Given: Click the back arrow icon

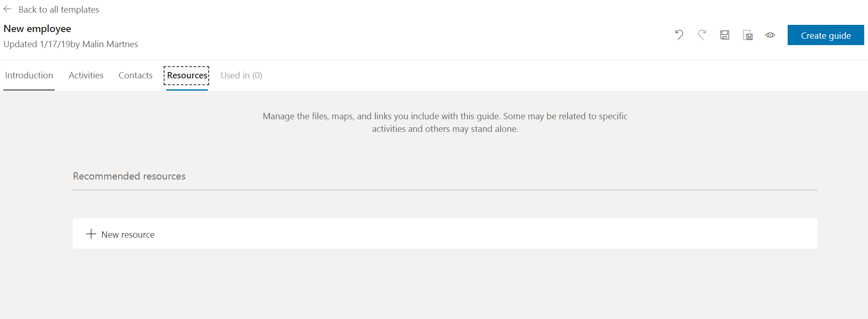Looking at the screenshot, I should [7, 9].
